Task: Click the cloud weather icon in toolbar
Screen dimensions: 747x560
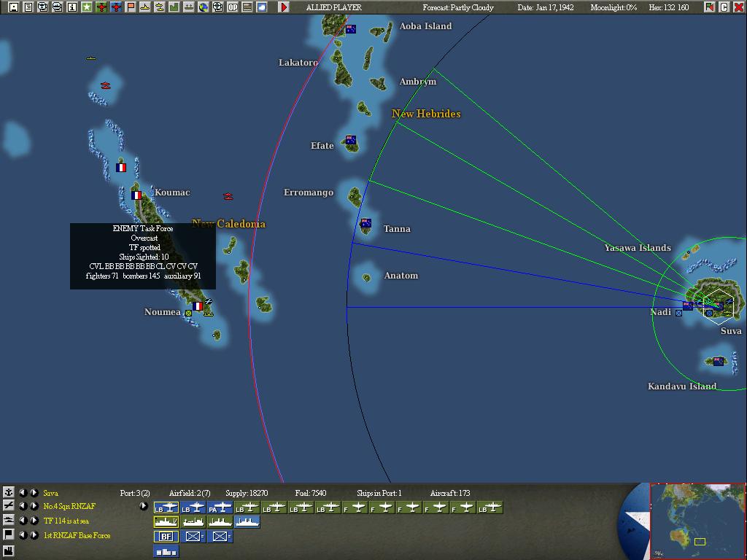Action: [x=262, y=7]
